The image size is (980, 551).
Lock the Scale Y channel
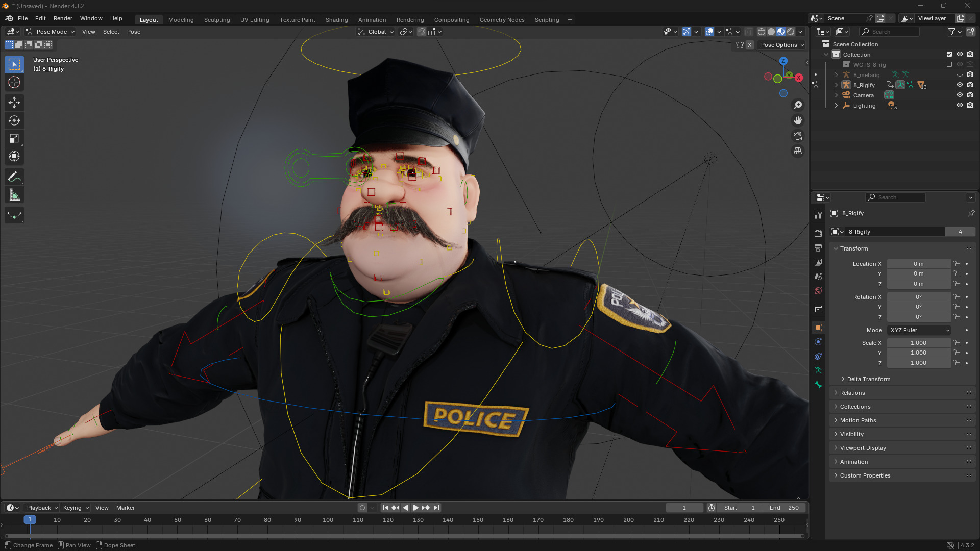tap(957, 353)
